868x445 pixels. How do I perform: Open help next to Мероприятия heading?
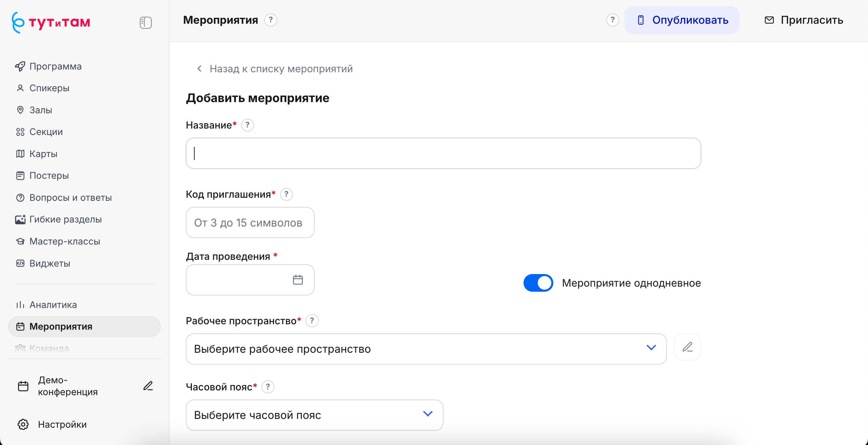point(271,20)
